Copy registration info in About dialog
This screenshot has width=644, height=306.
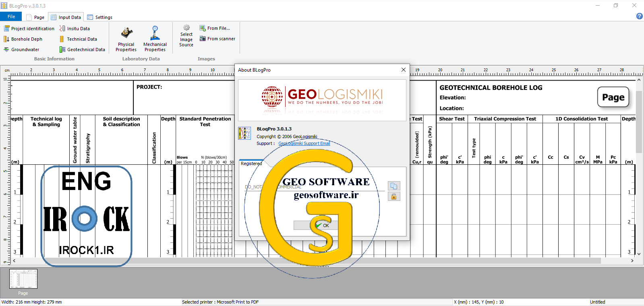(394, 186)
